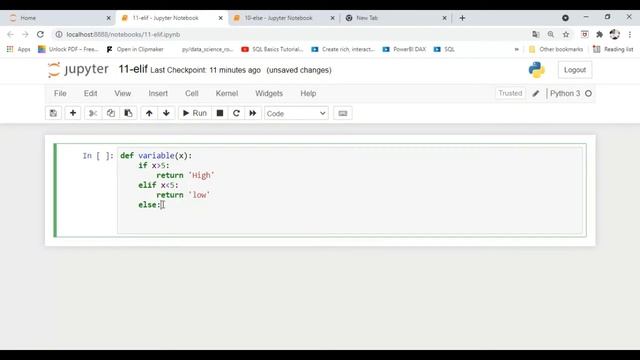
Task: Rename the notebook title 11-elif
Action: [x=133, y=69]
